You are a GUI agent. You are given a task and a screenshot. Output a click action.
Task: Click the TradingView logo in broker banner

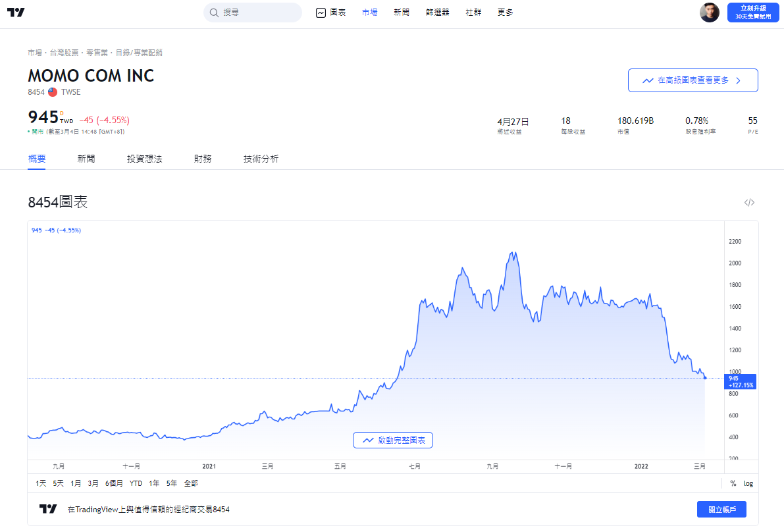coord(48,509)
